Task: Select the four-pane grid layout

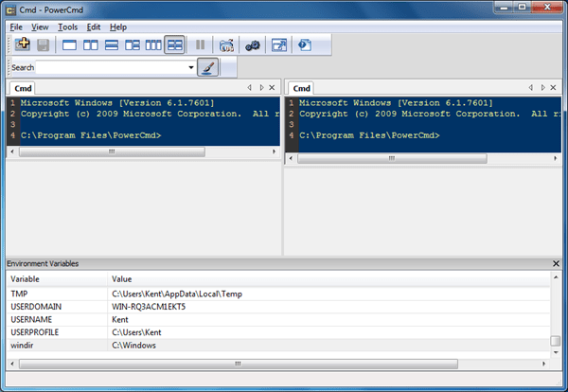Action: (x=174, y=45)
